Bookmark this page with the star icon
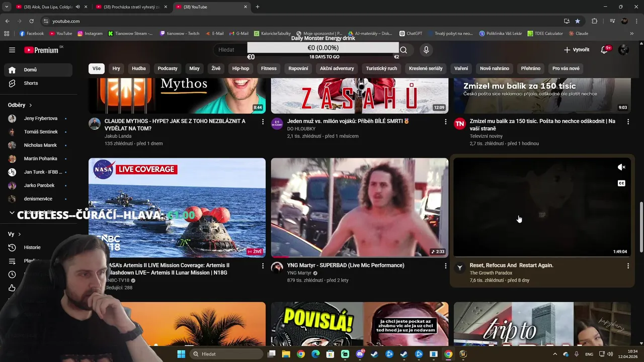The image size is (644, 362). [x=577, y=21]
